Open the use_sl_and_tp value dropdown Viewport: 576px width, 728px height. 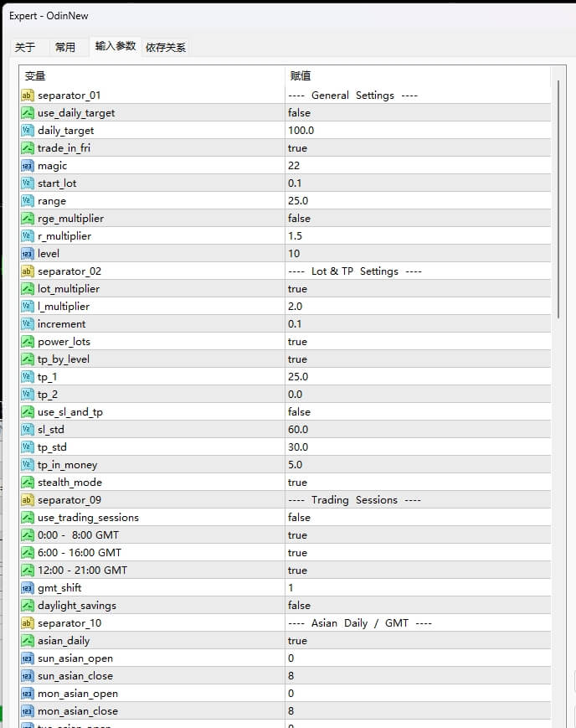click(417, 412)
